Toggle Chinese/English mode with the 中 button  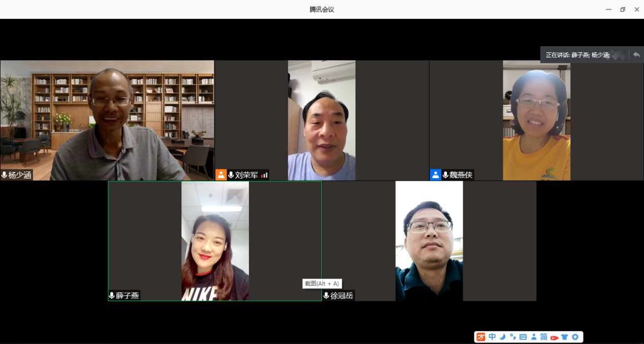(x=492, y=337)
